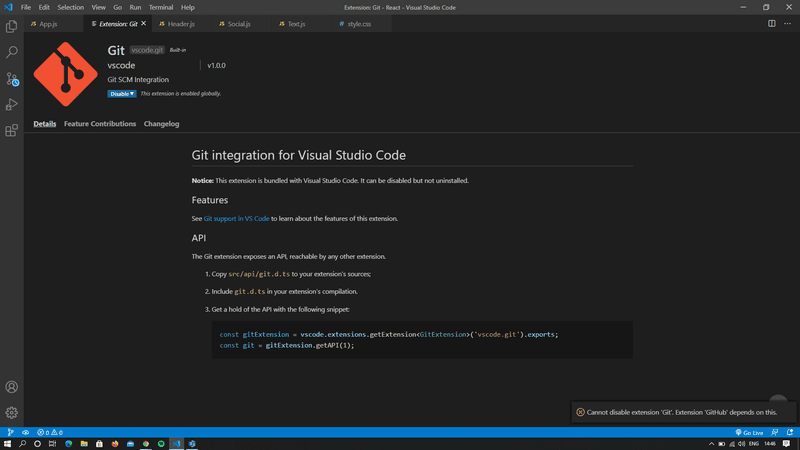Select the Changelog tab
Image resolution: width=800 pixels, height=450 pixels.
[161, 124]
